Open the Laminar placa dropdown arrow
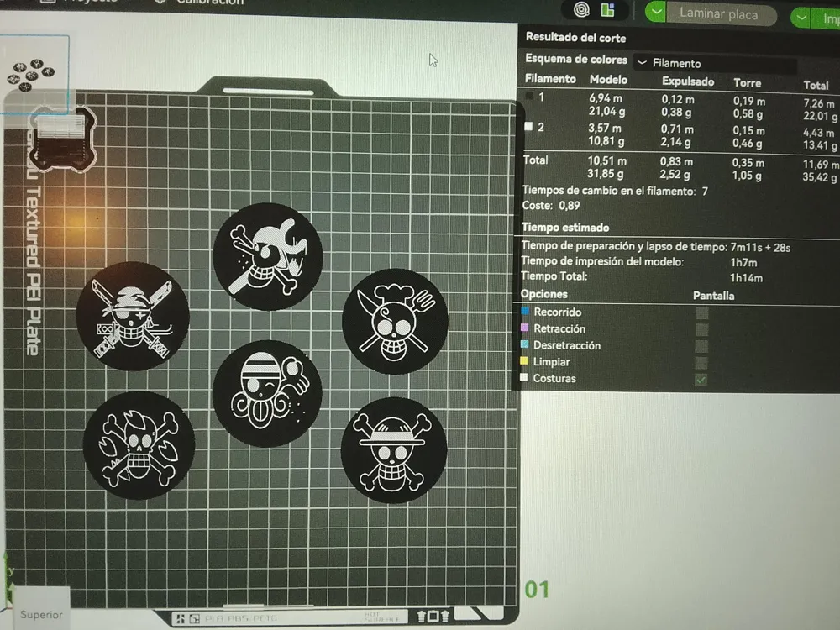The image size is (840, 630). tap(655, 11)
